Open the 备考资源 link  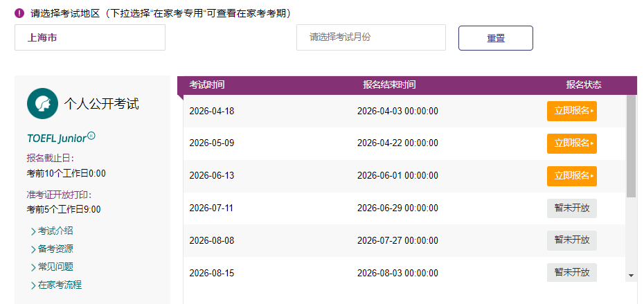55,249
